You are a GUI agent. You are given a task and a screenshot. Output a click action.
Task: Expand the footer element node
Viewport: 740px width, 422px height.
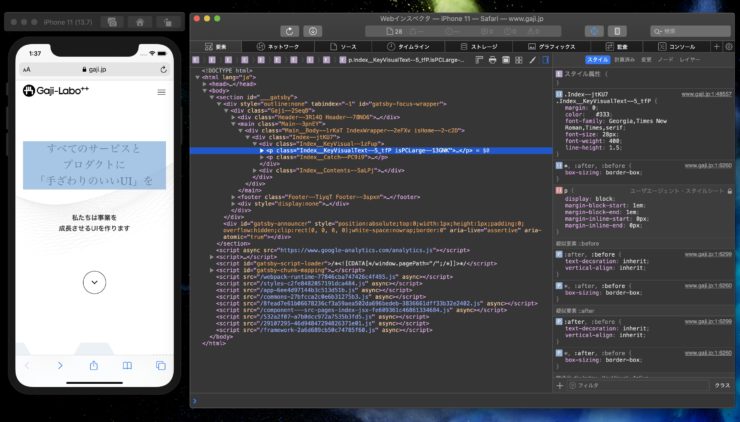point(233,197)
